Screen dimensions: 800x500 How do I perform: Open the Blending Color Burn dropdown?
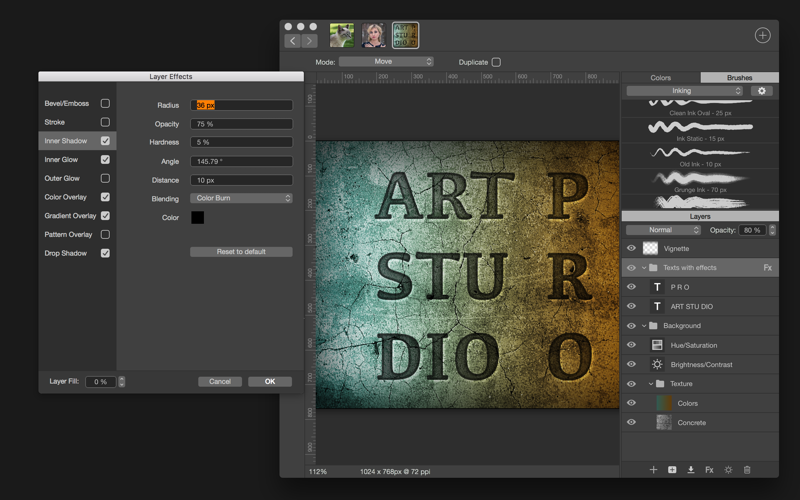tap(241, 198)
